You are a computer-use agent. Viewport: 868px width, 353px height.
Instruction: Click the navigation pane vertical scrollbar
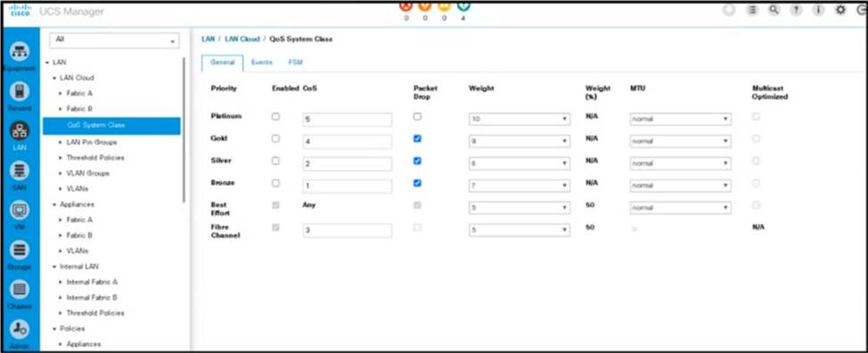(x=184, y=130)
